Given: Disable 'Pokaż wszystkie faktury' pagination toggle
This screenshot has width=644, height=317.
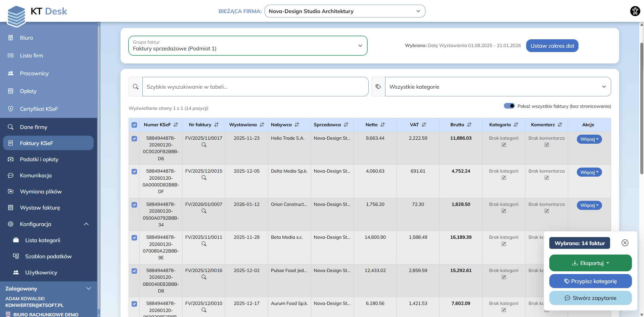Looking at the screenshot, I should point(509,106).
